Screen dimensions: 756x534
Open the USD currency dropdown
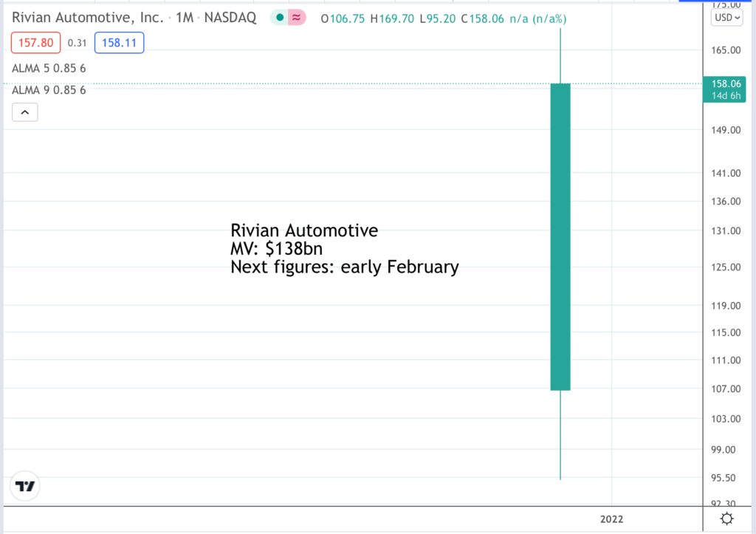click(x=726, y=18)
